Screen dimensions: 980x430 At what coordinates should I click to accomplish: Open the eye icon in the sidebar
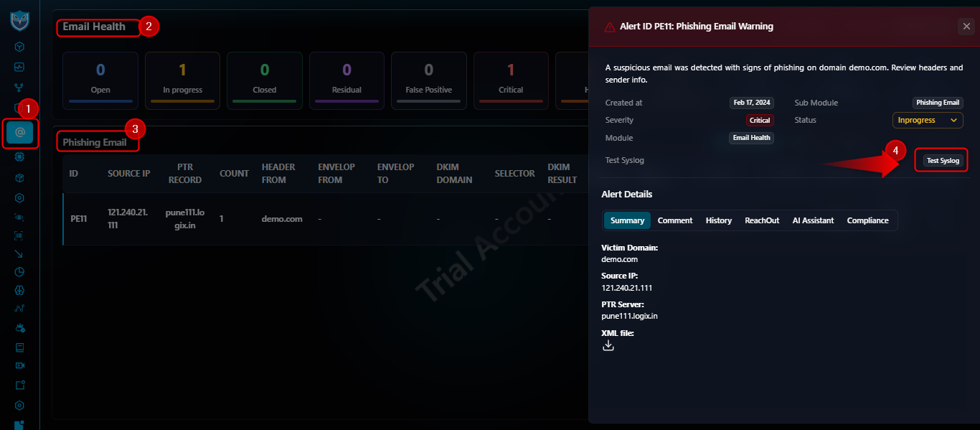pyautogui.click(x=20, y=216)
